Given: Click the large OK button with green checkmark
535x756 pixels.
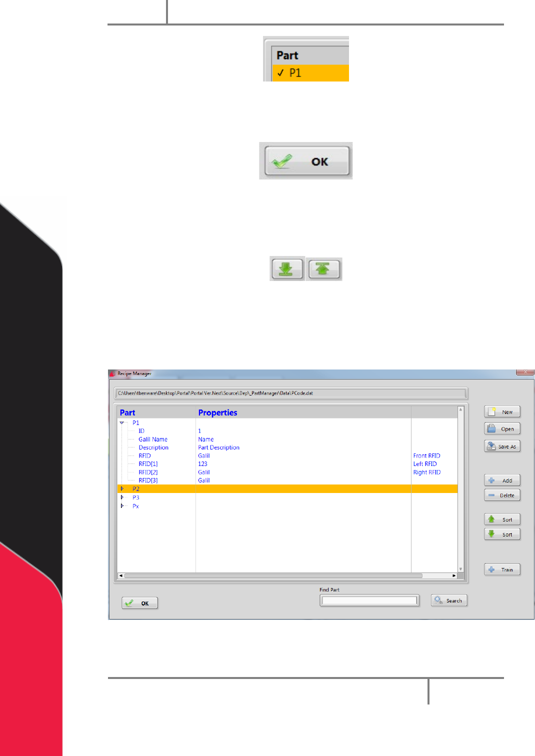Looking at the screenshot, I should (x=306, y=161).
